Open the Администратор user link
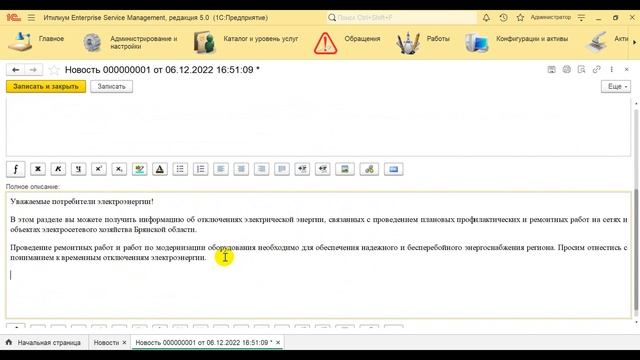This screenshot has width=640, height=360. (x=551, y=18)
